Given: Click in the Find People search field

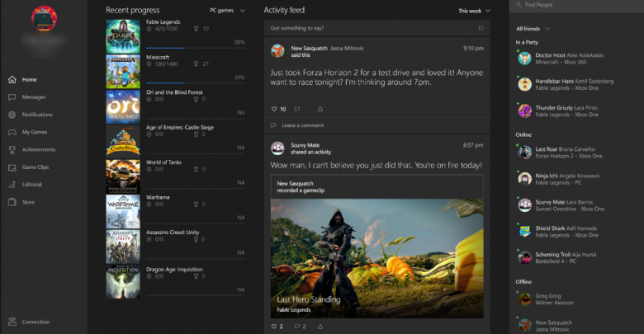Looking at the screenshot, I should pos(576,5).
